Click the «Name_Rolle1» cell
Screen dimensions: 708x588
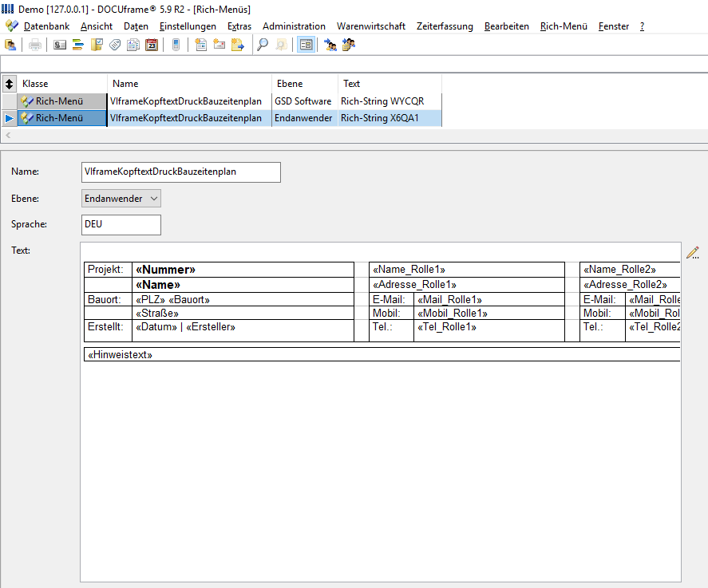coord(467,270)
